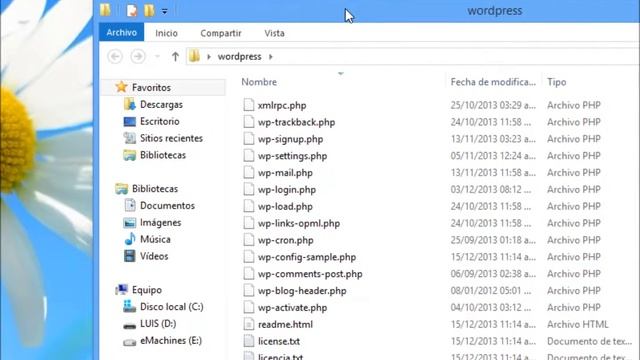Open the Archivo ribbon tab
The height and width of the screenshot is (360, 640).
tap(122, 32)
